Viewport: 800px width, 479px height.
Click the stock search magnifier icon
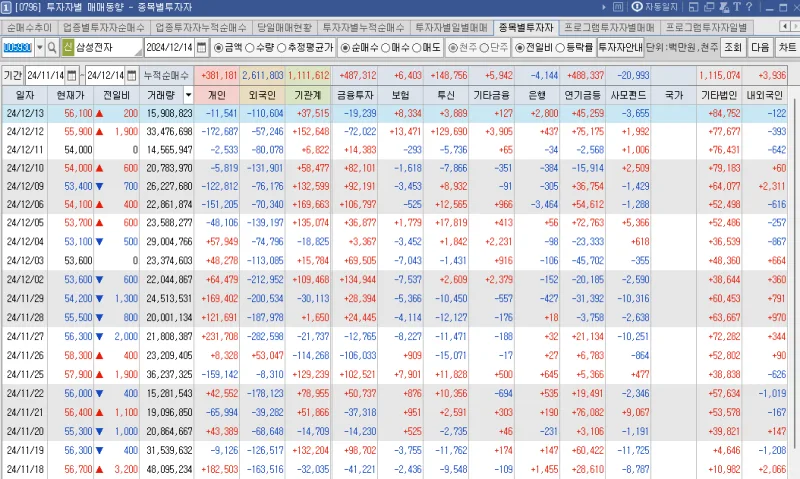click(x=52, y=48)
